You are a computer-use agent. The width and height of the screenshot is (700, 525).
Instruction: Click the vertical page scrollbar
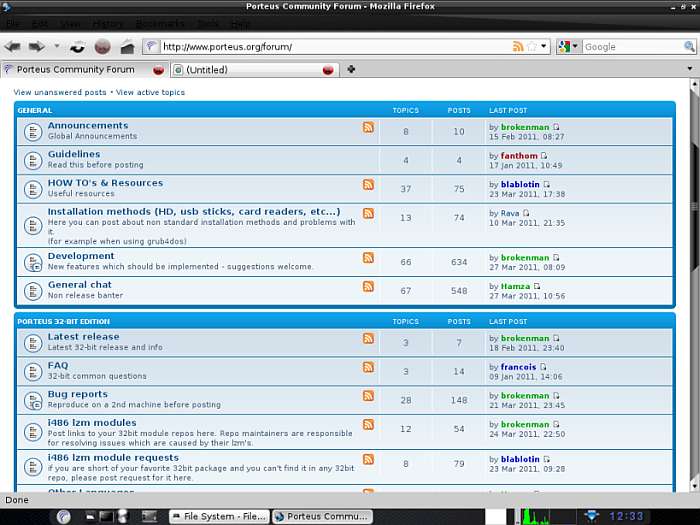694,300
